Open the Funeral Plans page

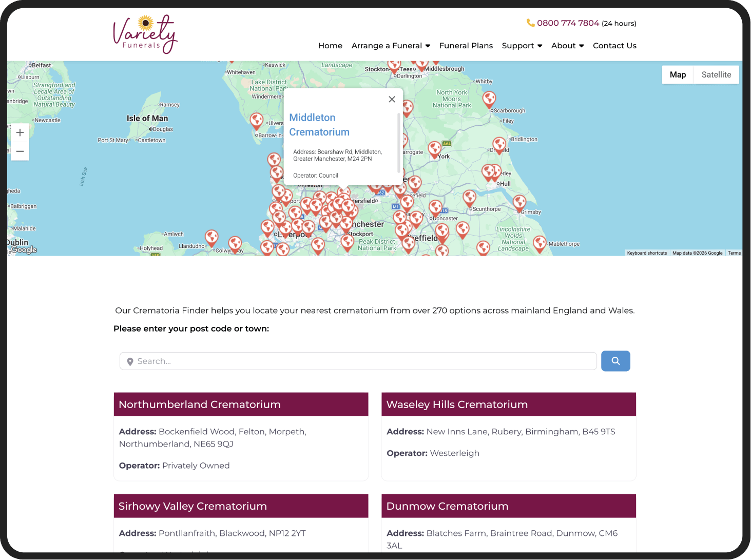(x=466, y=46)
